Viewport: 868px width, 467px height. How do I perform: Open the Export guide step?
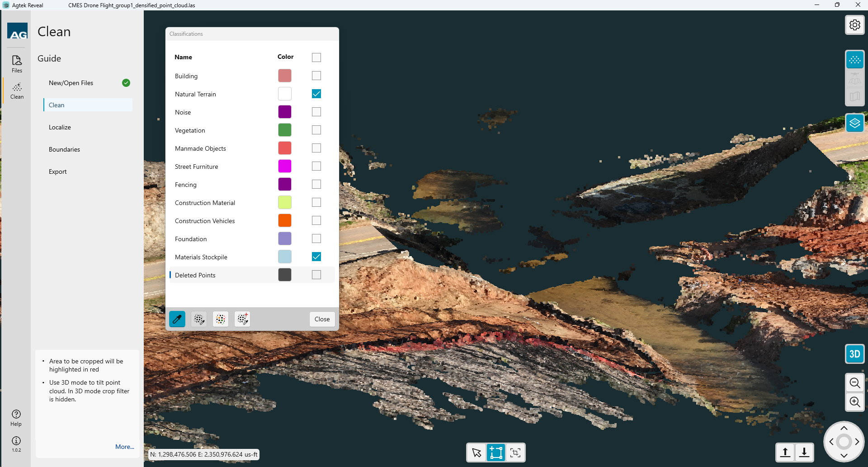(58, 172)
